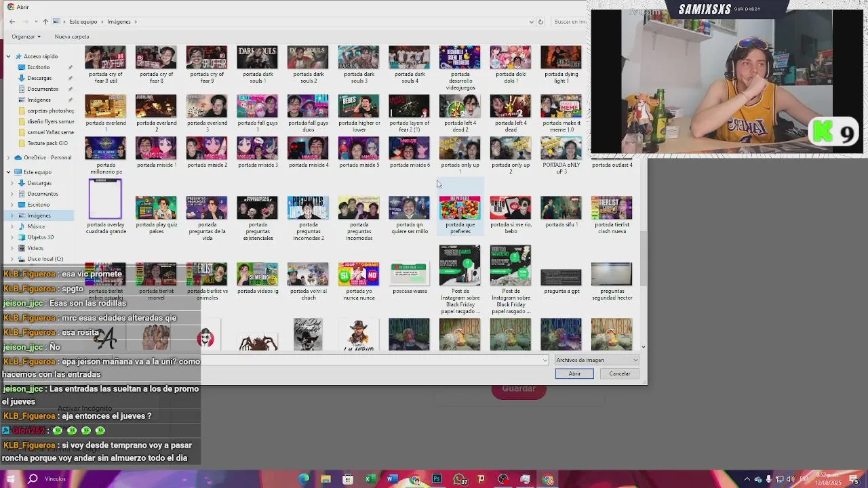868x488 pixels.
Task: Refresh the Imágenes folder view
Action: (540, 22)
